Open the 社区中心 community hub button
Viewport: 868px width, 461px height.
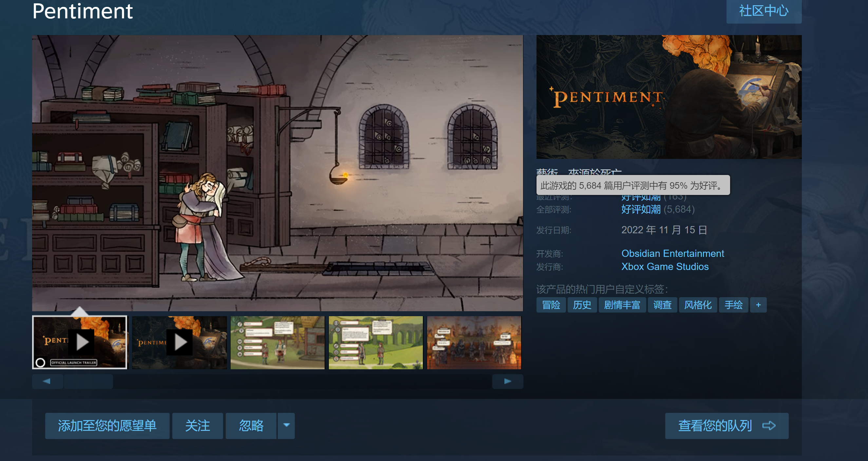pos(764,11)
